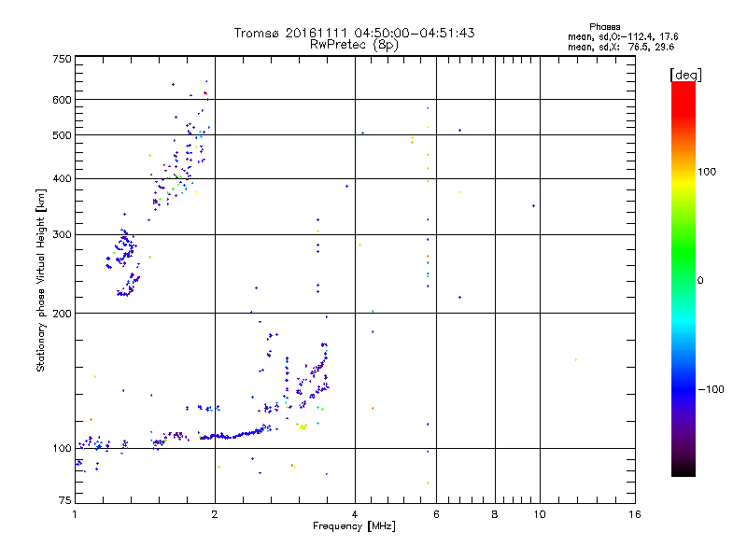Click the black bottom of the colorbar
Image resolution: width=747 pixels, height=560 pixels.
684,469
